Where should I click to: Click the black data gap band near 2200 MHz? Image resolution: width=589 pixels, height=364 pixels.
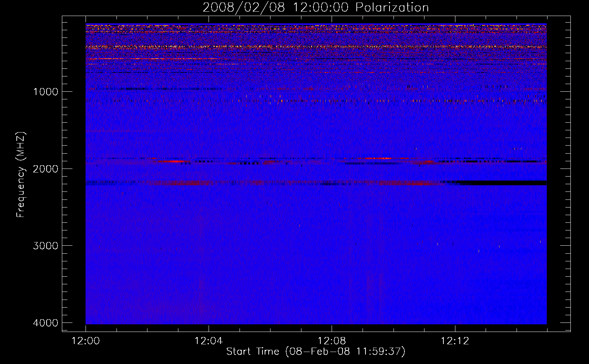[502, 183]
